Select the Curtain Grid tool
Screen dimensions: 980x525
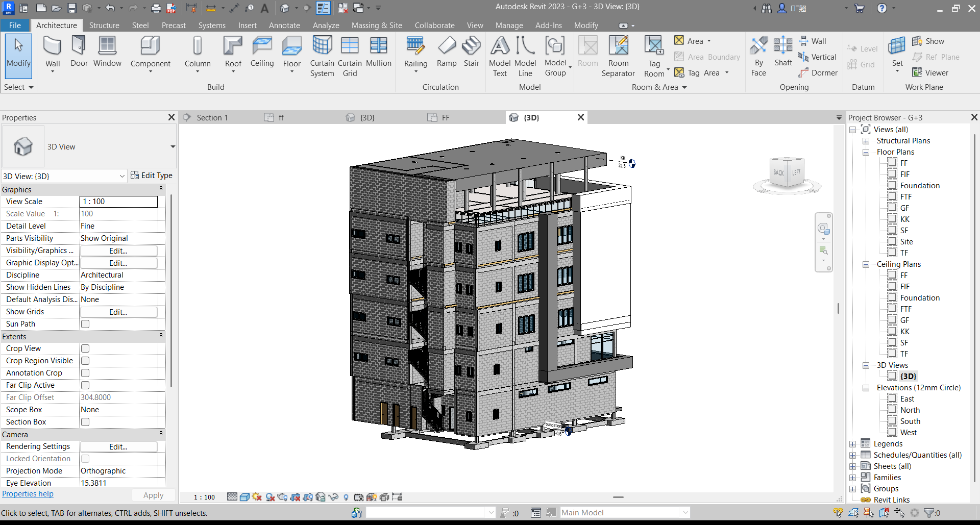pyautogui.click(x=350, y=56)
